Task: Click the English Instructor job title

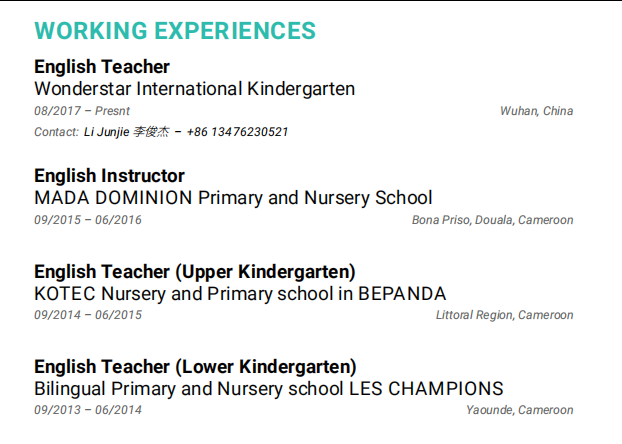Action: point(109,176)
